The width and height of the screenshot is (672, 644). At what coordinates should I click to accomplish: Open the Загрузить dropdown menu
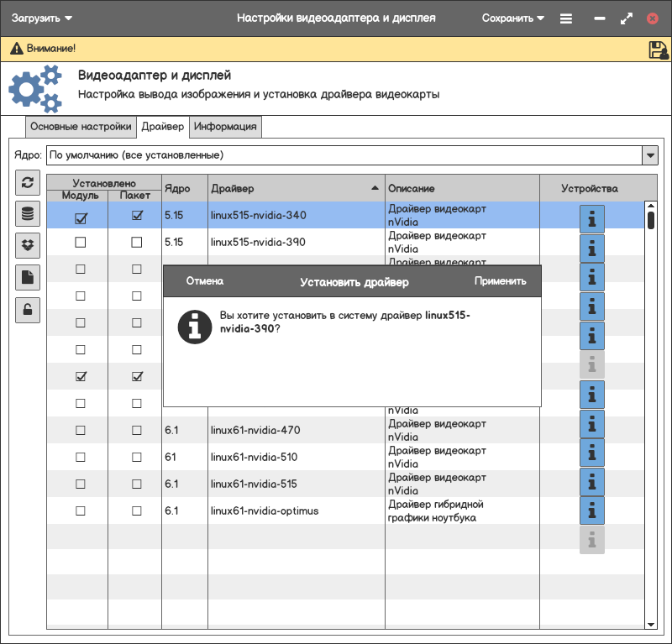pyautogui.click(x=42, y=18)
